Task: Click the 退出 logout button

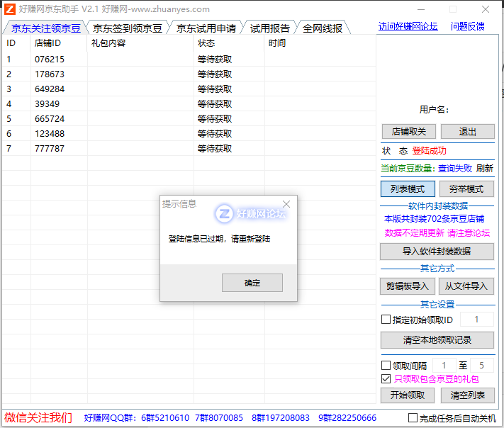Action: (467, 131)
